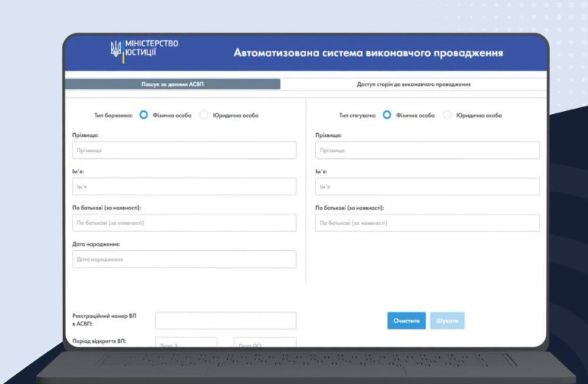Focus the debtor Ім'я field

pos(184,186)
